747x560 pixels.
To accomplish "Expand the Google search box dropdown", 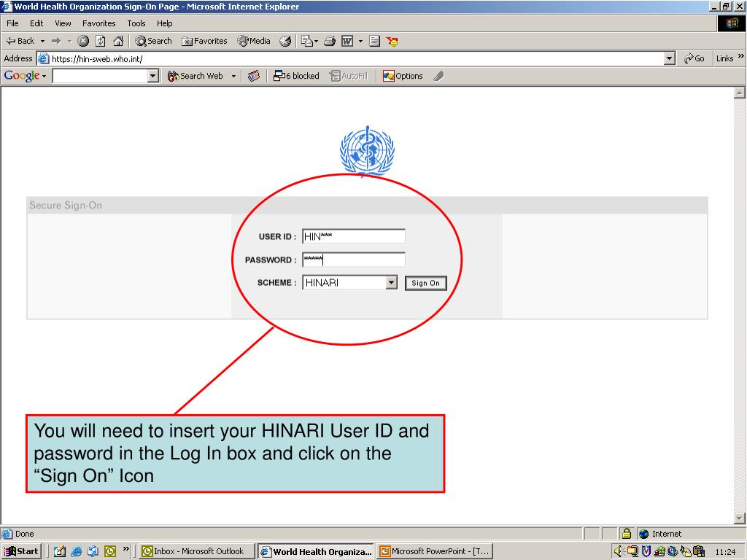I will 153,76.
